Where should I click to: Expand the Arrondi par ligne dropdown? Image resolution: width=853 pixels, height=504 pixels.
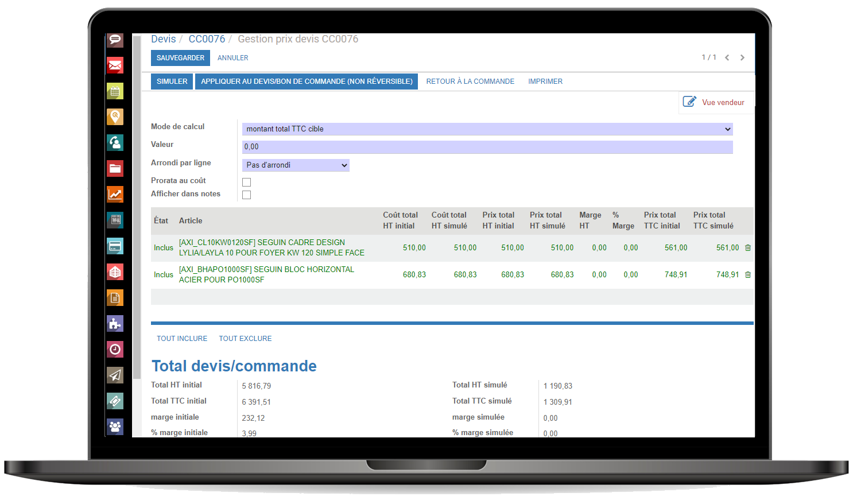click(x=296, y=165)
